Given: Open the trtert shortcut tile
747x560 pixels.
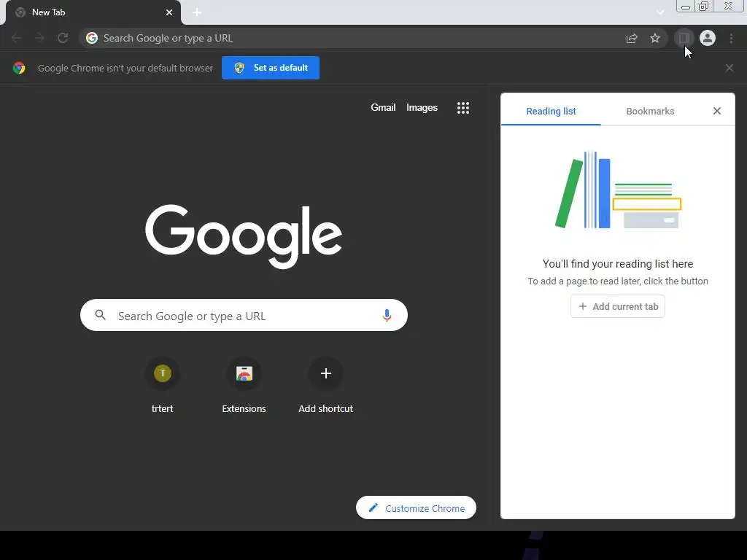Looking at the screenshot, I should coord(163,386).
